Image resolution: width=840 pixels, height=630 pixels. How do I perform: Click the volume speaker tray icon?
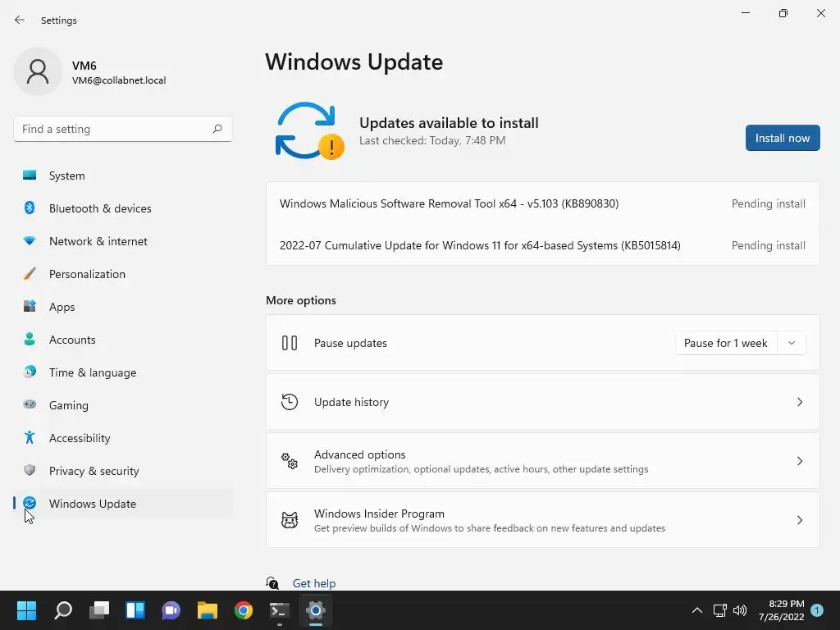click(x=740, y=610)
